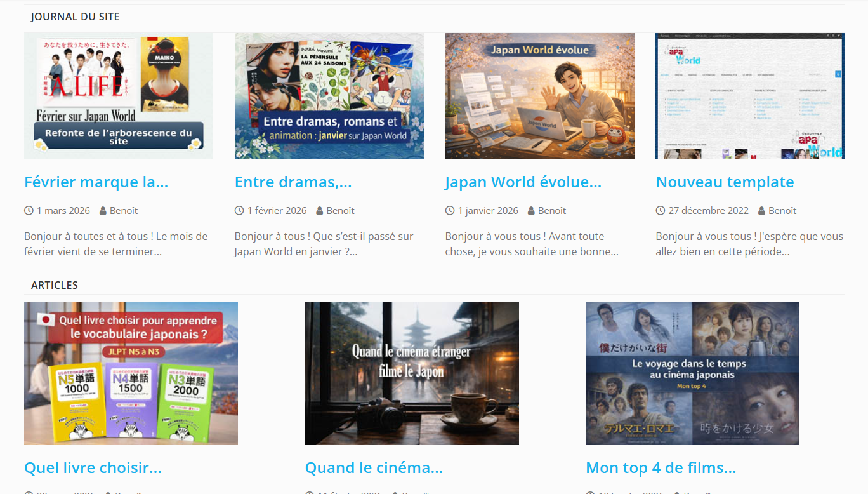The height and width of the screenshot is (494, 868).
Task: Click the clock icon next to 1 janvier 2026
Action: pos(450,211)
